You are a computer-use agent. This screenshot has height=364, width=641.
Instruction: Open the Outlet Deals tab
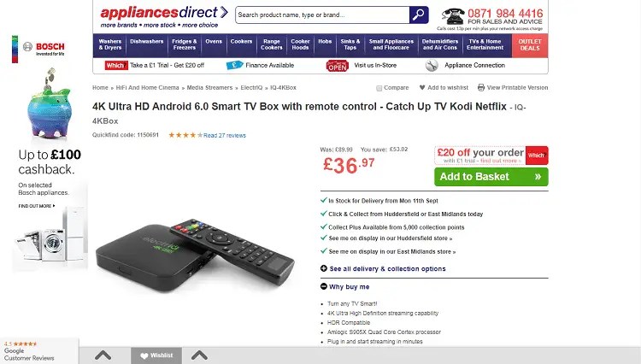tap(530, 45)
